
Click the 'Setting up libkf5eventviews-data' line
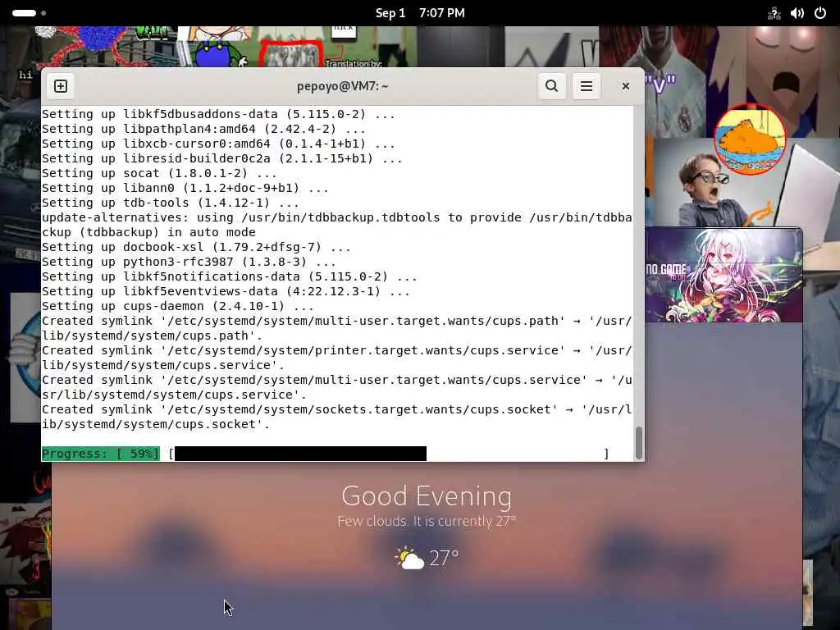click(226, 291)
